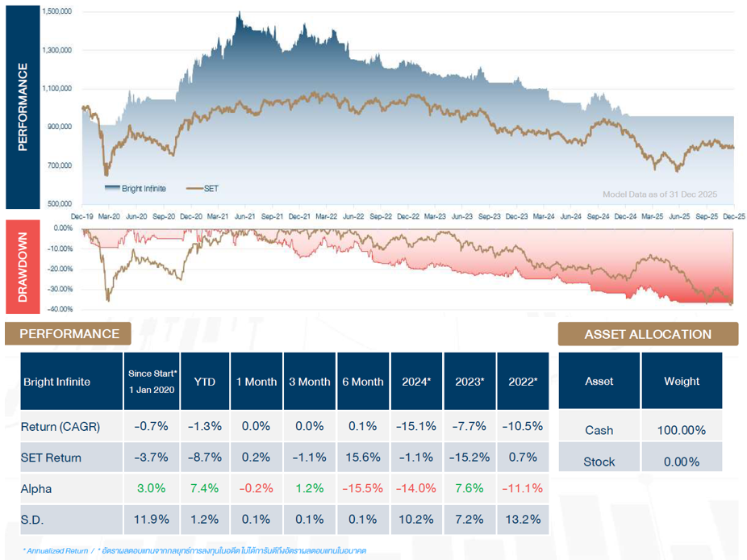Select the YTD column header
This screenshot has width=747, height=560.
(205, 382)
